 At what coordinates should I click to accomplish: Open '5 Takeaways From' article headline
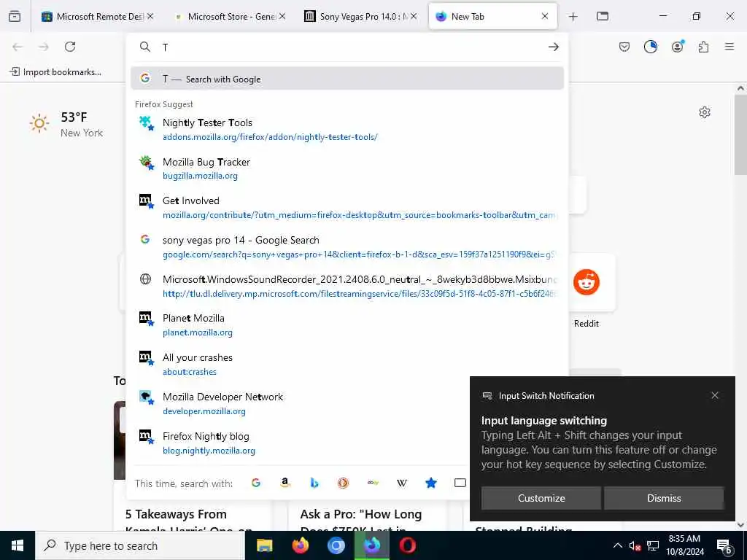tap(176, 514)
